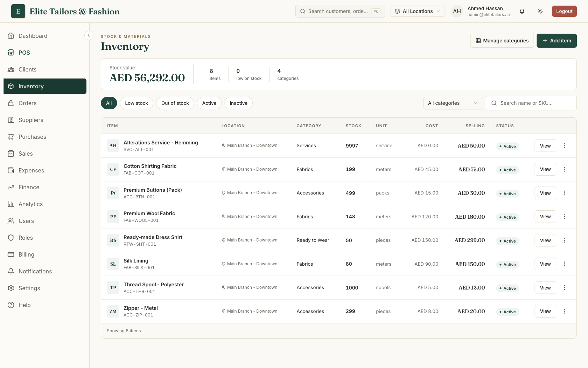Screen dimensions: 588x368
Task: Sort by the STOCK column header
Action: pos(353,126)
